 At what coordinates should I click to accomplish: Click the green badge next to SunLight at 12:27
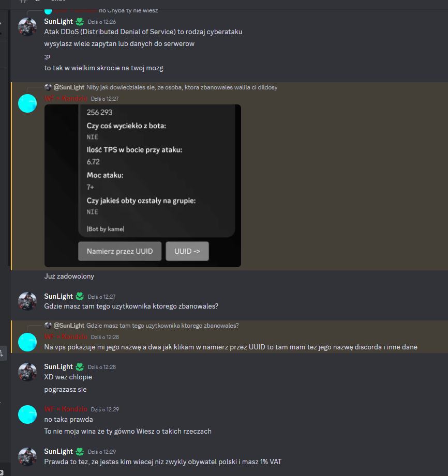[80, 296]
